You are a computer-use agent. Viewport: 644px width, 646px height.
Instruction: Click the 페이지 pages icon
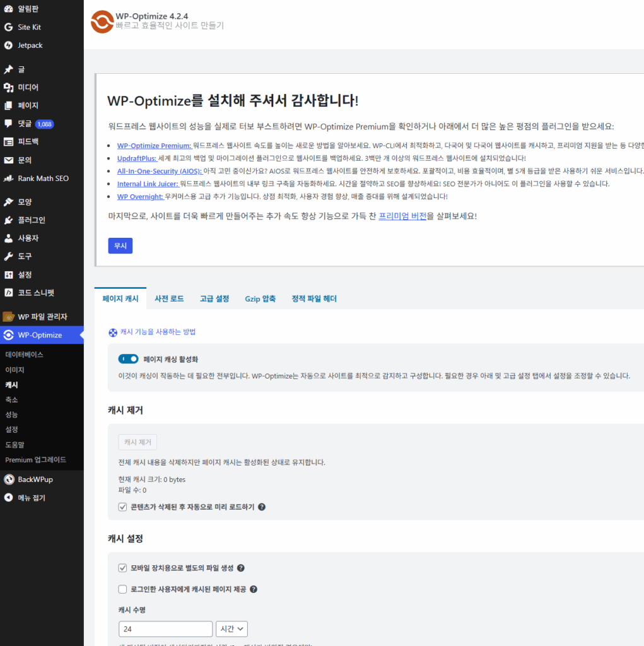click(8, 105)
